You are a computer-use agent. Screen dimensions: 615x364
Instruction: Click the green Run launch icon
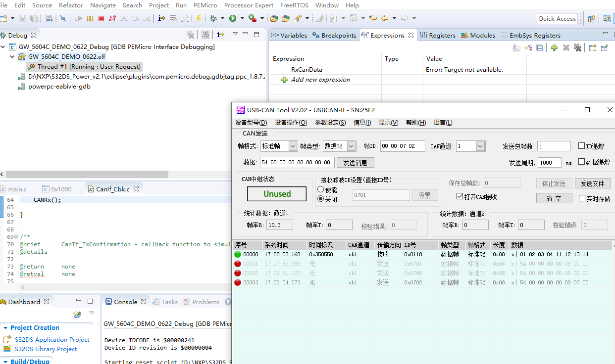pos(233,18)
